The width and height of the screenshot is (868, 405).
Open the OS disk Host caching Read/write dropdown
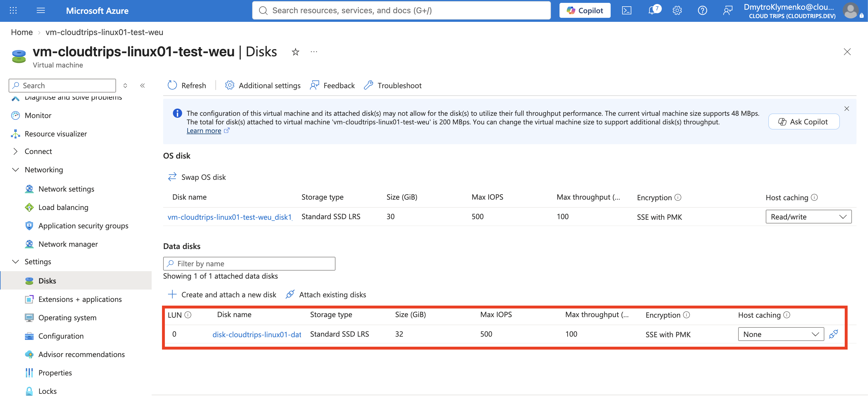808,217
